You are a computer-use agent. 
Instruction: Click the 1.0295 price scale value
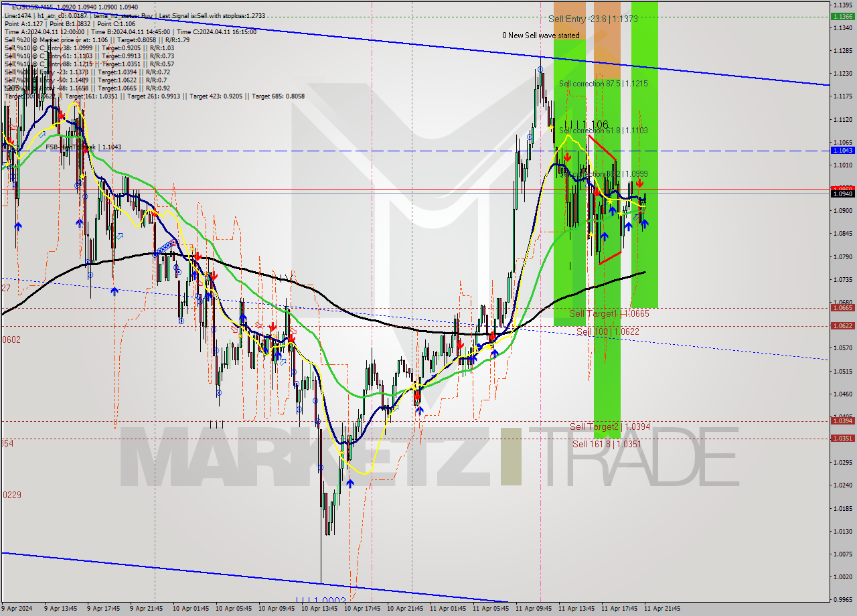(842, 462)
